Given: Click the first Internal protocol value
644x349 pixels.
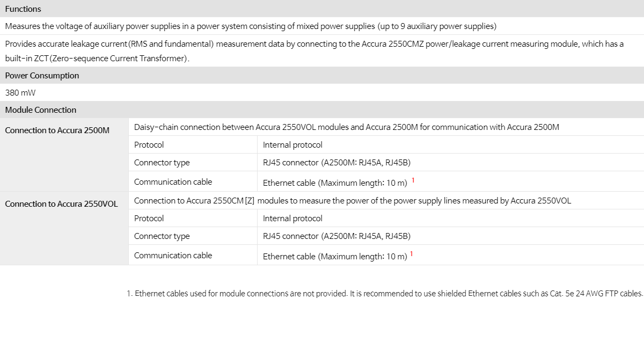Looking at the screenshot, I should pos(292,145).
